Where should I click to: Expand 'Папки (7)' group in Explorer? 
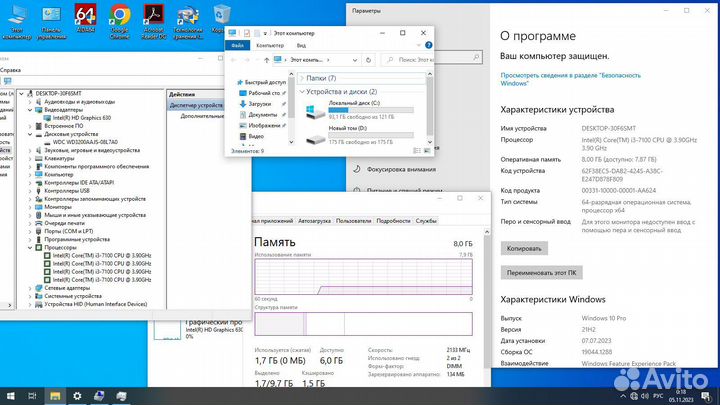click(302, 79)
